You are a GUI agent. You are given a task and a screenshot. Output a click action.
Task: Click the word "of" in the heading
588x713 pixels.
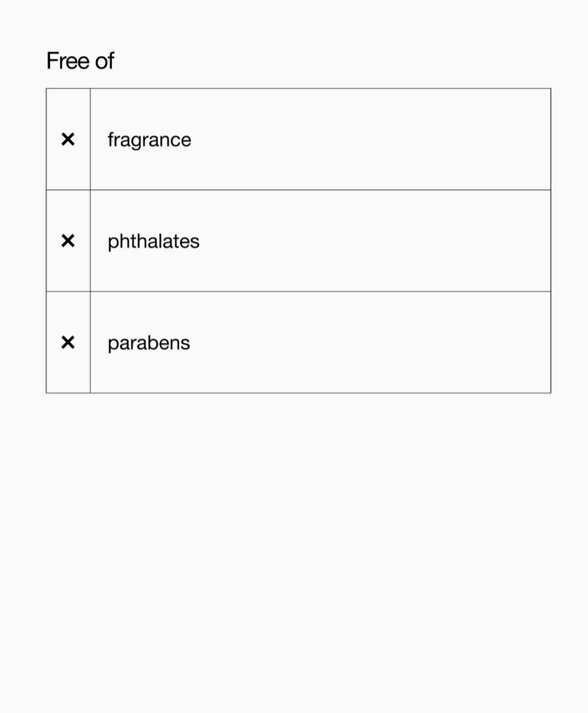[105, 61]
